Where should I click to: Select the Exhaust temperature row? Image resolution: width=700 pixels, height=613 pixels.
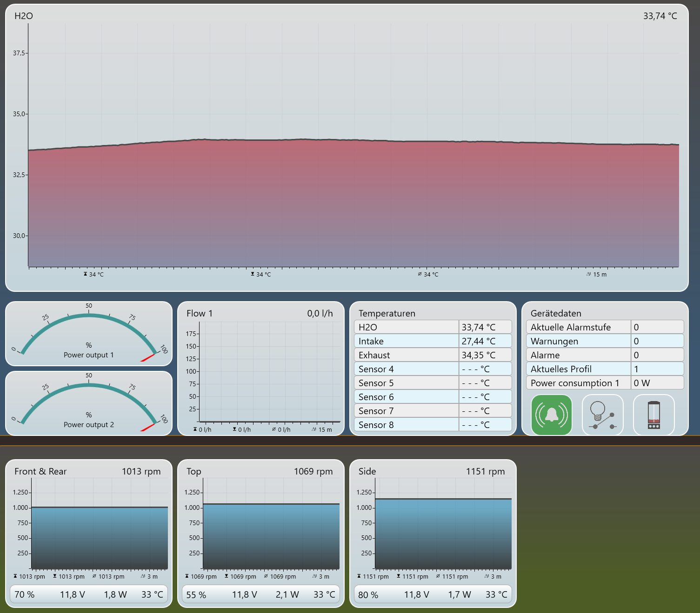coord(433,355)
